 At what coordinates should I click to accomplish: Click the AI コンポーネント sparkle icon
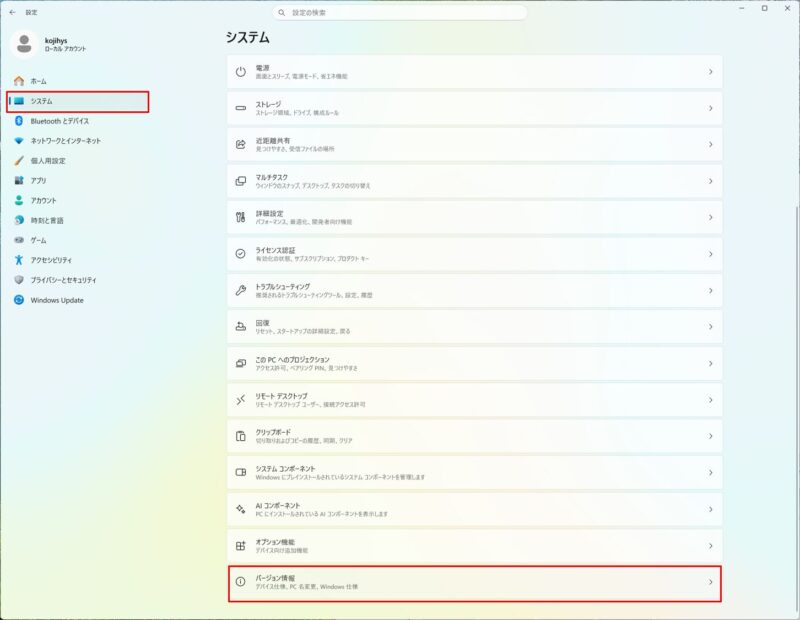pyautogui.click(x=240, y=509)
